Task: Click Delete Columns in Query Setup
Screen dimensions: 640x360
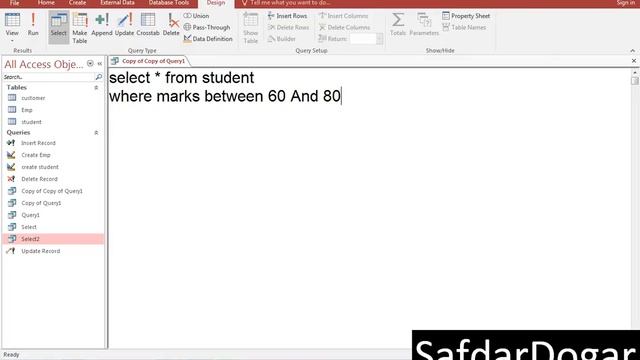Action: tap(344, 27)
